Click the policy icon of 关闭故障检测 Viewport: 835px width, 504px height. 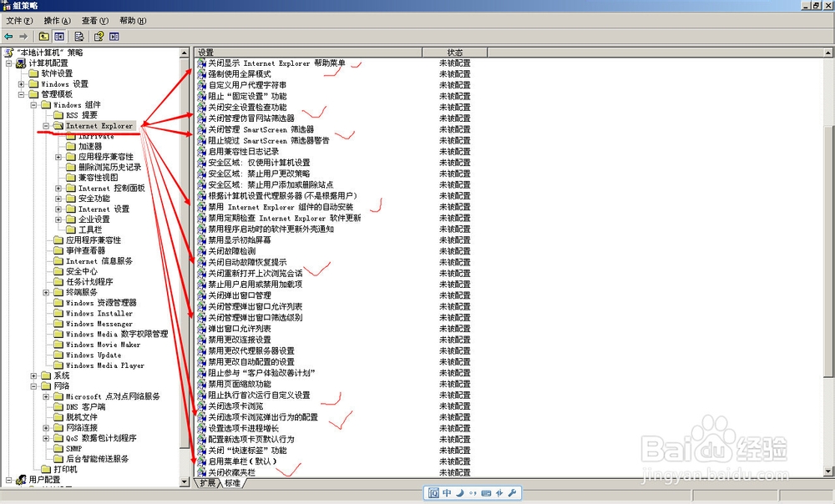(202, 251)
